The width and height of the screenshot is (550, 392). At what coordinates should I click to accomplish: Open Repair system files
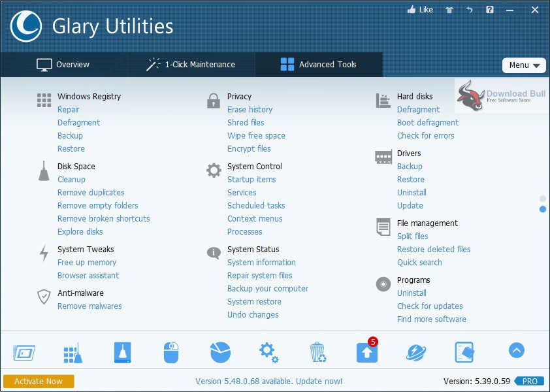259,276
